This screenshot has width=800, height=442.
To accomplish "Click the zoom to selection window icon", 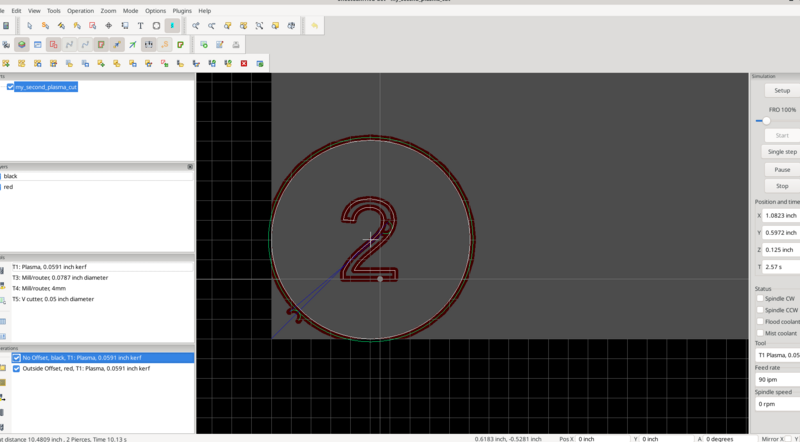I will pos(275,26).
